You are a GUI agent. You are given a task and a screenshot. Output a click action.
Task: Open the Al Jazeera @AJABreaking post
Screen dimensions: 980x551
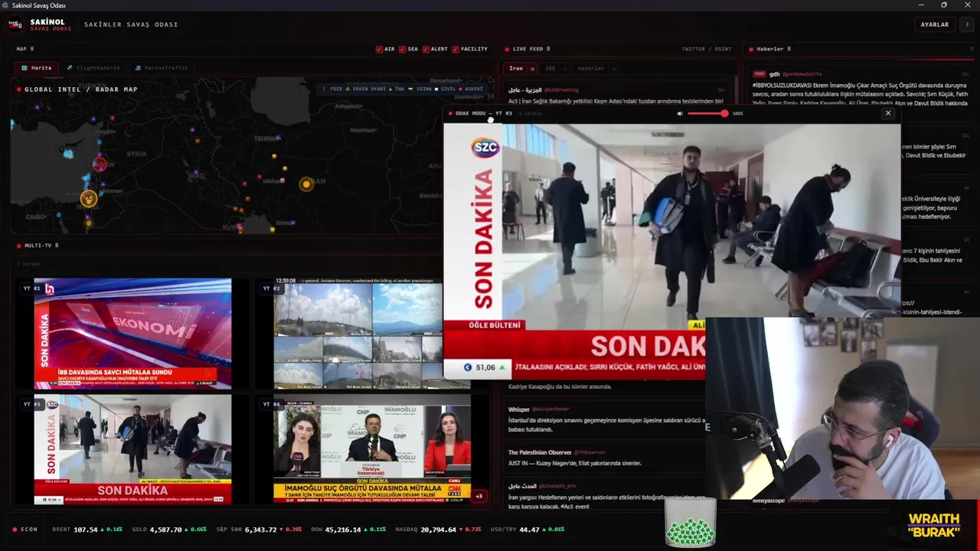pyautogui.click(x=616, y=96)
